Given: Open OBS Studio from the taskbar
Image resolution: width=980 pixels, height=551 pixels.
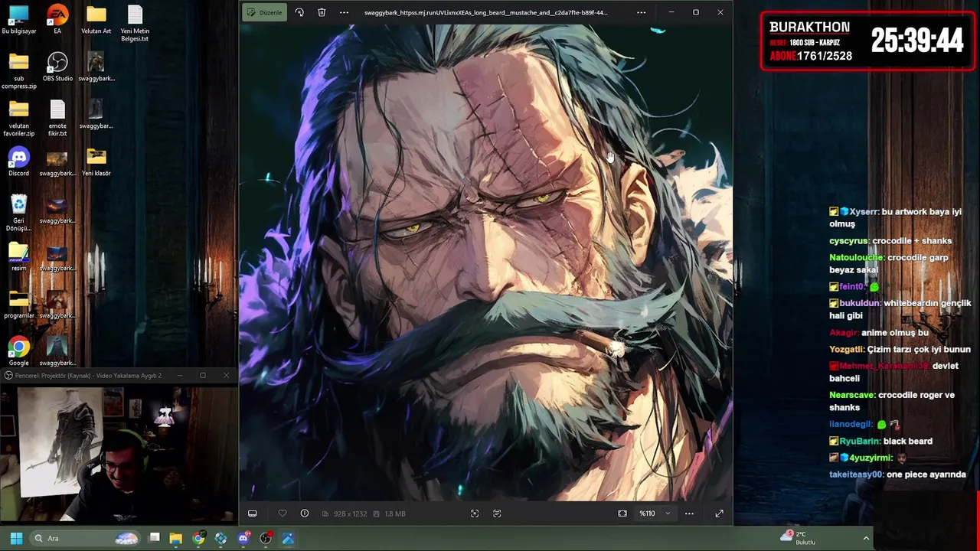Looking at the screenshot, I should pyautogui.click(x=266, y=538).
